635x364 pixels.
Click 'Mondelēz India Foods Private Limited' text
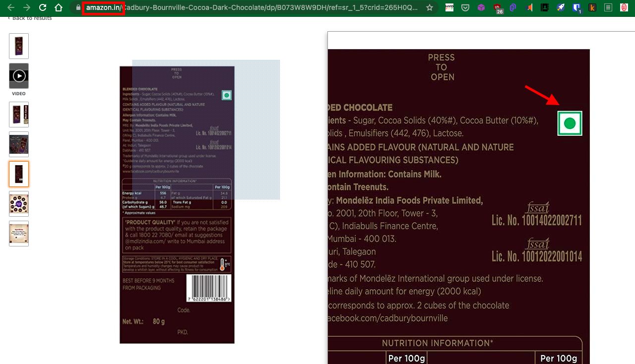coord(410,200)
